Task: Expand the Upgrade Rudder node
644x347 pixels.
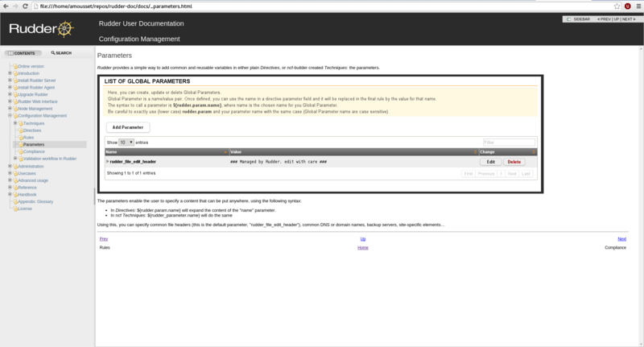Action: pyautogui.click(x=10, y=94)
